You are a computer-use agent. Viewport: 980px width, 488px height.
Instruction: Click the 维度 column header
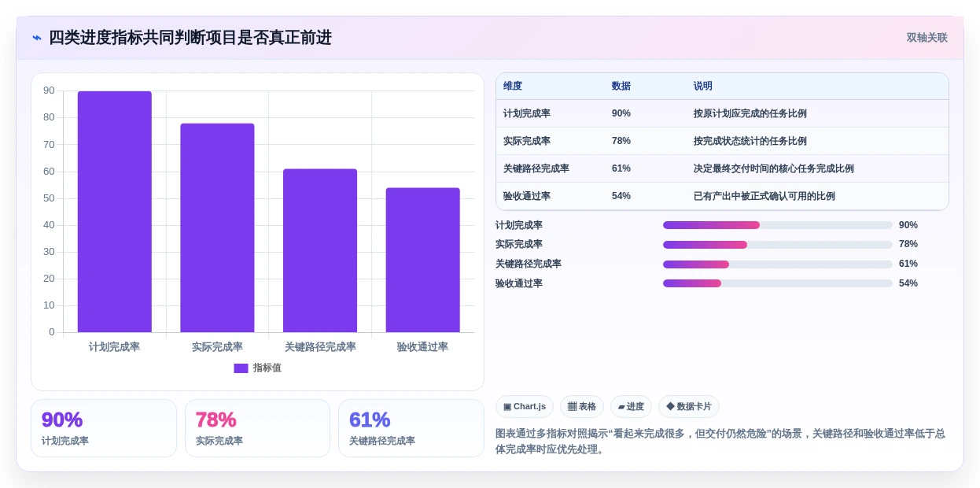pos(513,87)
